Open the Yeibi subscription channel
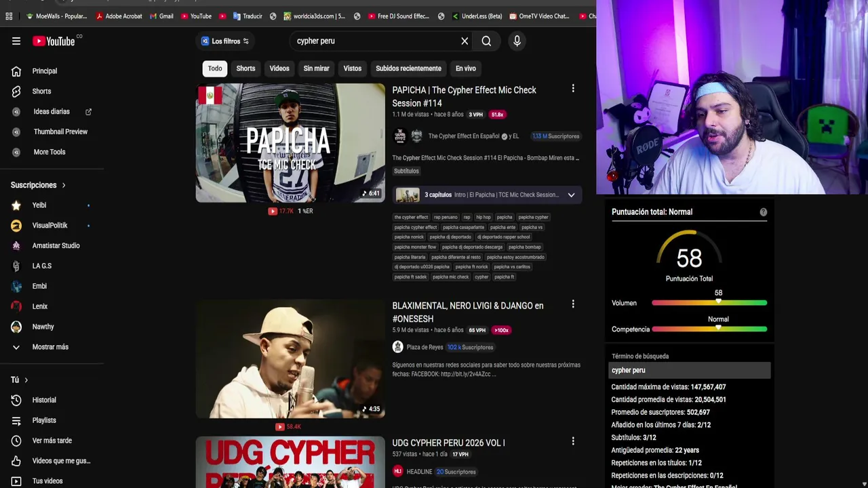Viewport: 868px width, 488px height. [x=39, y=205]
